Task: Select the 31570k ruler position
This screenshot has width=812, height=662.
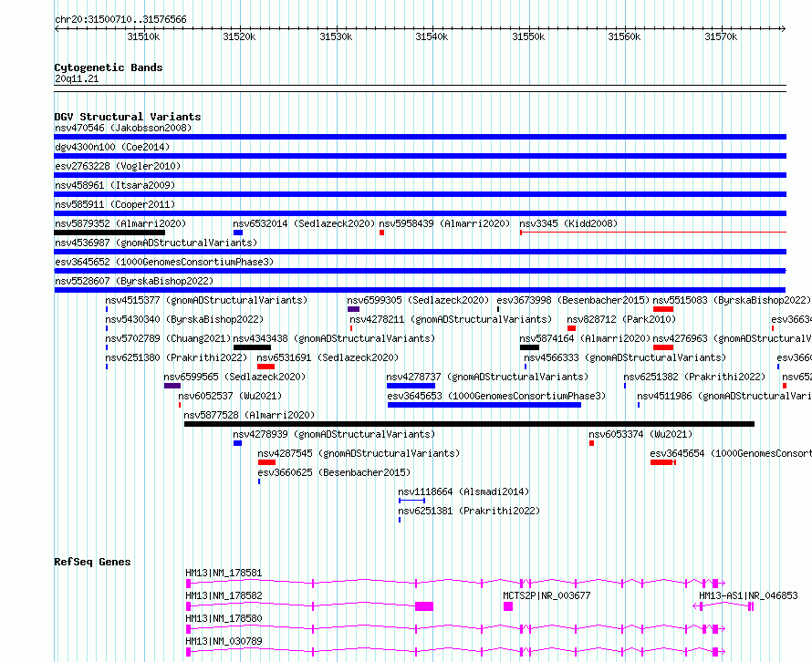Action: (721, 36)
